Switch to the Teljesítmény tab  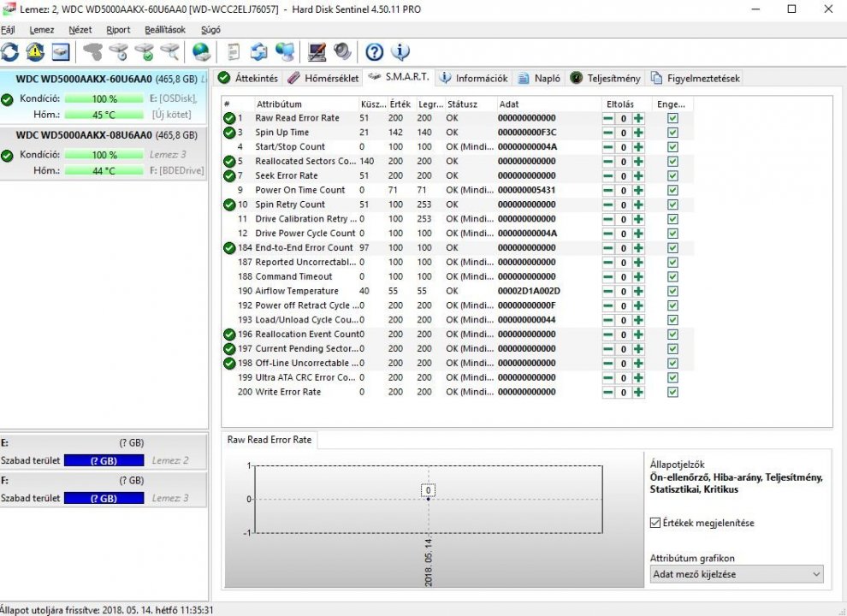coord(606,78)
